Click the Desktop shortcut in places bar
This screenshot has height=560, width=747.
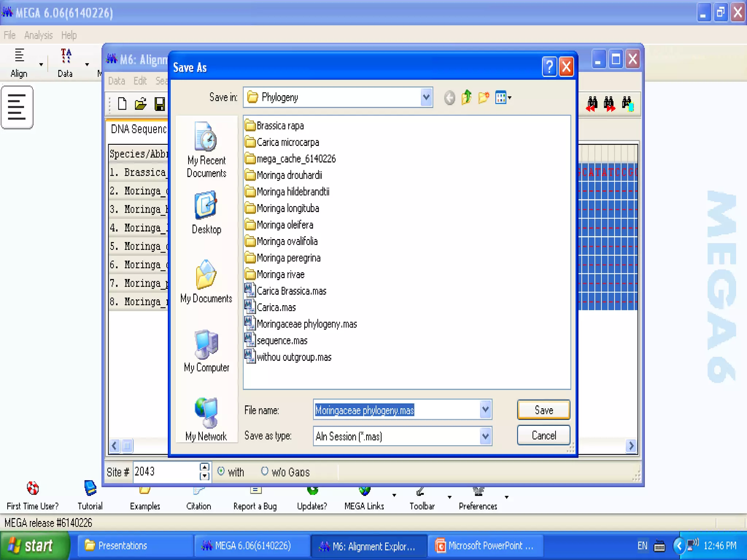(x=206, y=212)
